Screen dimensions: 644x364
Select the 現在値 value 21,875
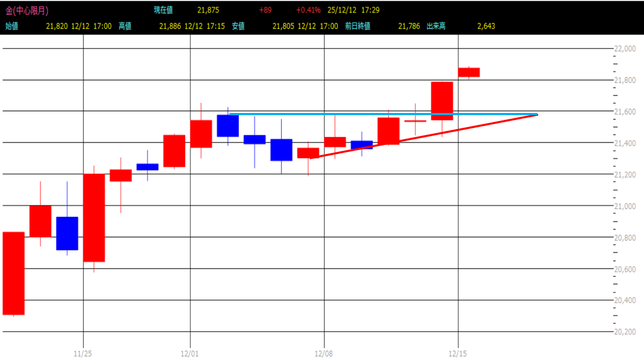click(x=208, y=10)
